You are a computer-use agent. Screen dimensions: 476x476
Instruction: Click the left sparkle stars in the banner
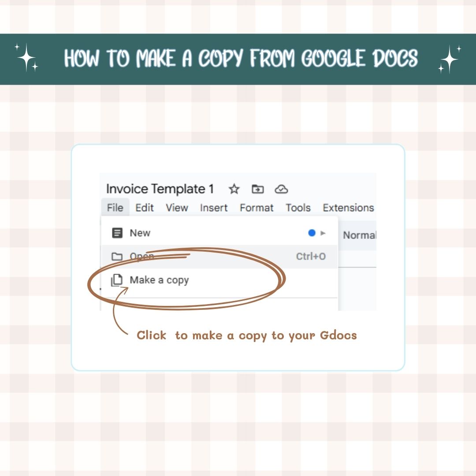(x=27, y=58)
